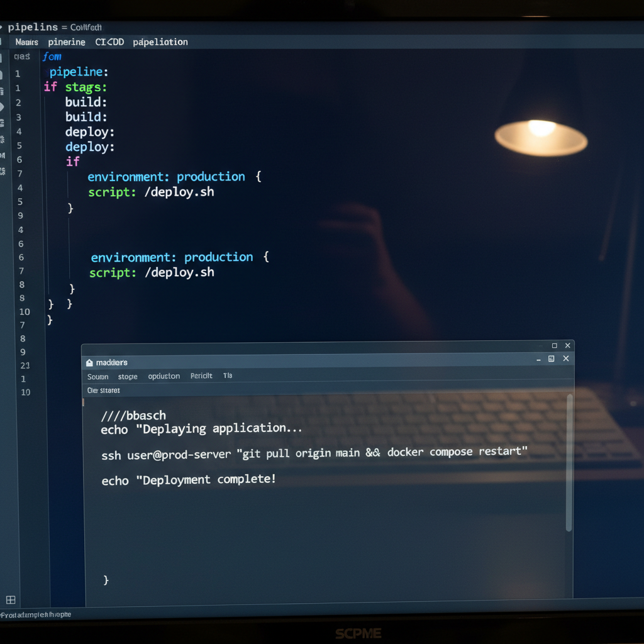Click the first environment: production line

pos(175,177)
